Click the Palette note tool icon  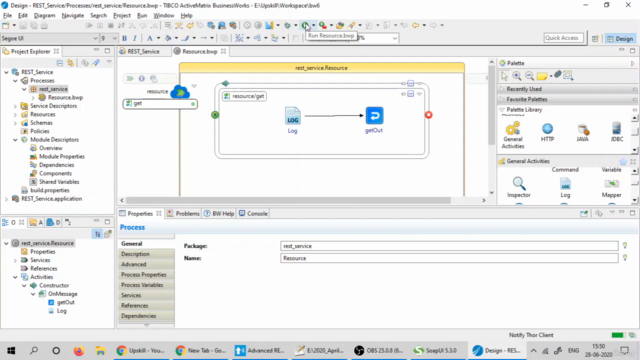[542, 76]
